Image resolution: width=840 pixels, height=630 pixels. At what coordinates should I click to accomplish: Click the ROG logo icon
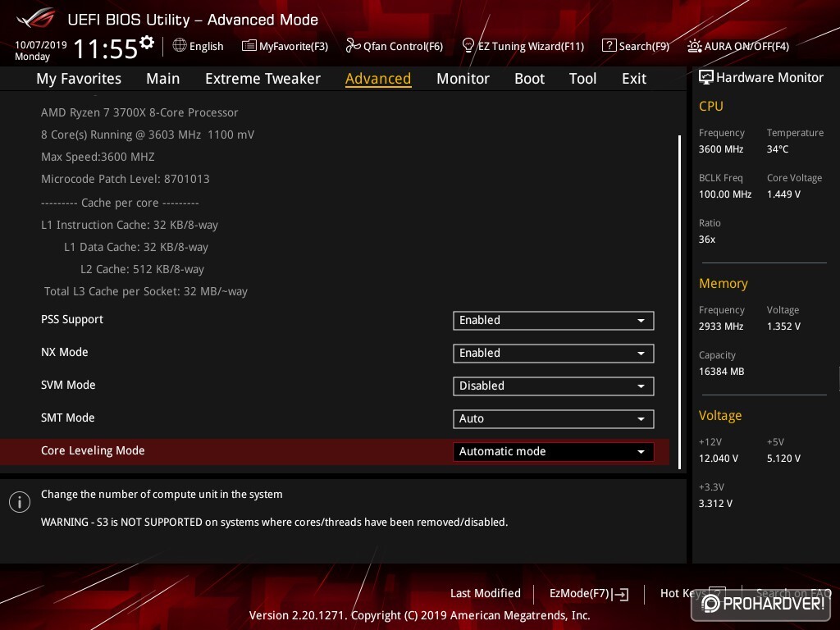click(35, 18)
